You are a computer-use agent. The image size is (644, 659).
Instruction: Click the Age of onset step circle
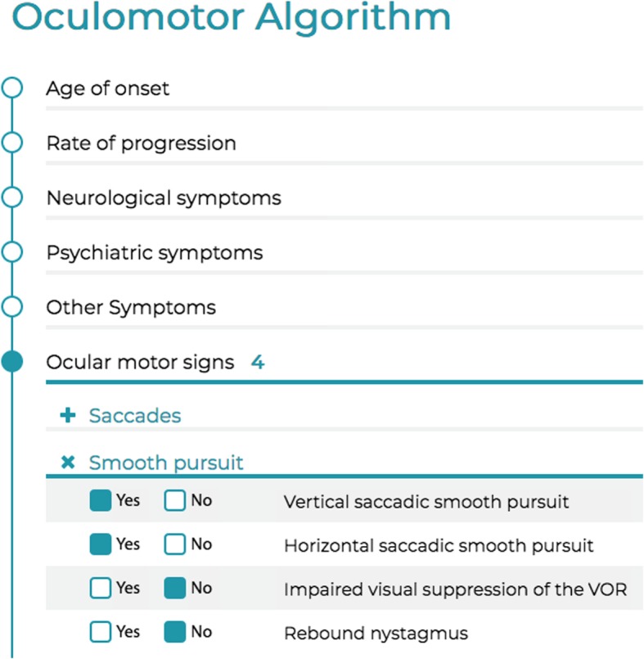click(11, 86)
